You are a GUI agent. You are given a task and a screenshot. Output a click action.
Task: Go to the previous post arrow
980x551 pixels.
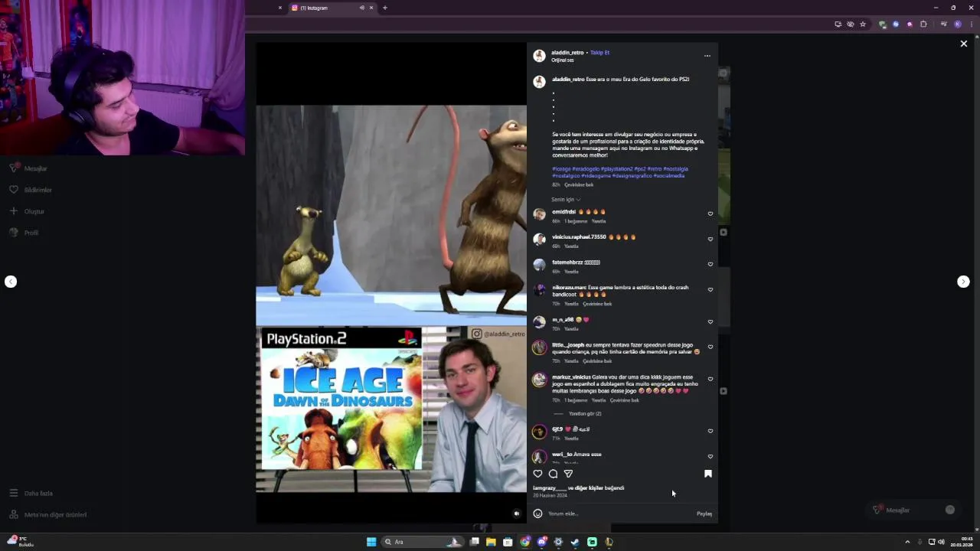tap(11, 282)
